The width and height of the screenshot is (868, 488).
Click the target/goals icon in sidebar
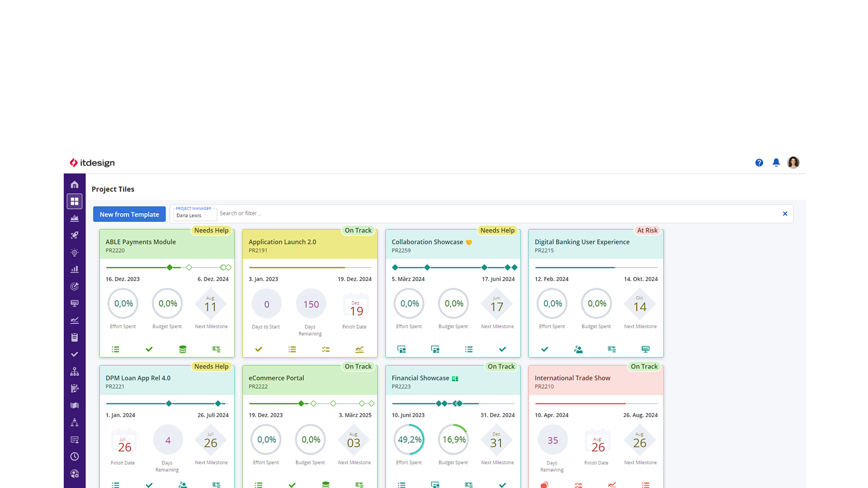coord(75,286)
